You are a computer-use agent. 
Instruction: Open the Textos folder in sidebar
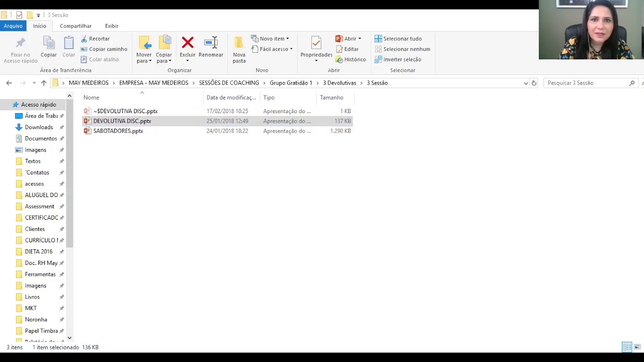pos(28,161)
